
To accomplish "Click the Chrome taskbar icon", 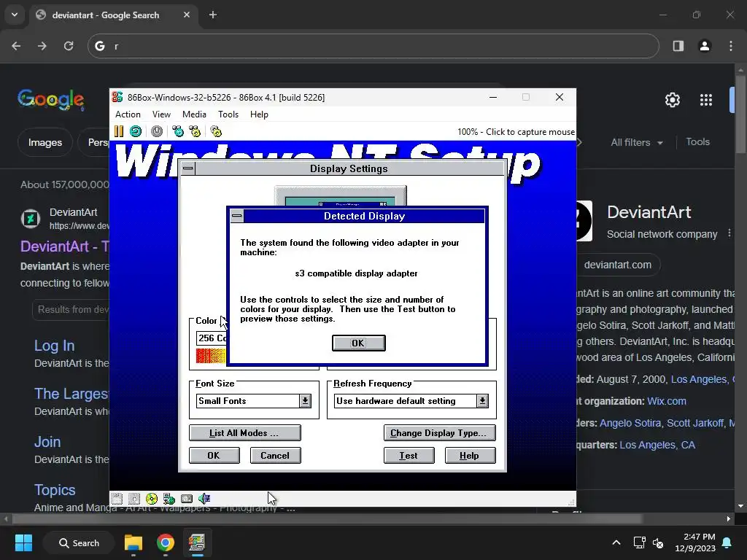I will coord(166,542).
